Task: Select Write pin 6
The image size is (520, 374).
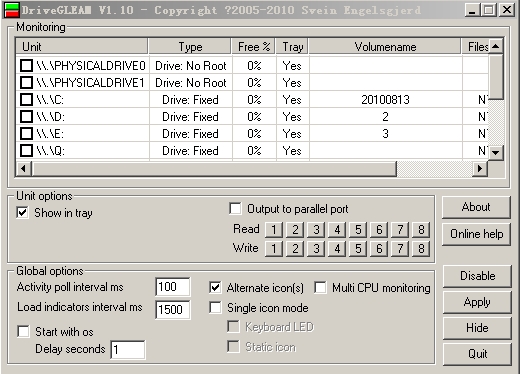Action: click(x=379, y=249)
